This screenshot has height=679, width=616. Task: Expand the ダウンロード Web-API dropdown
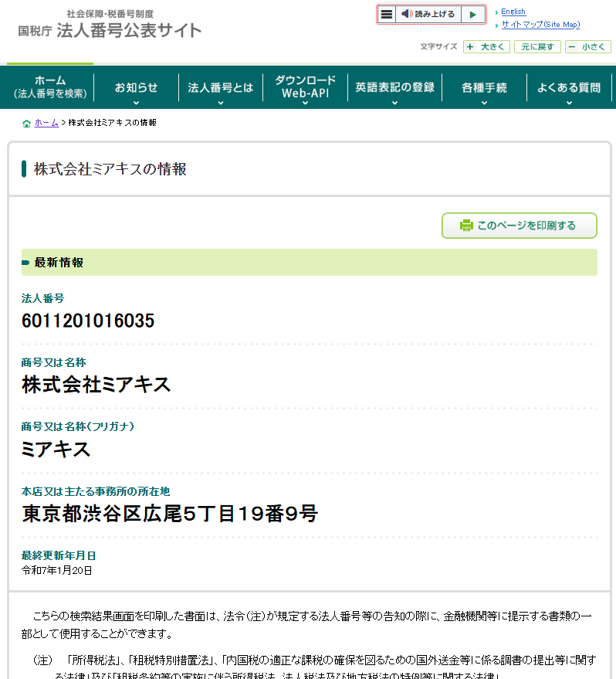point(305,102)
